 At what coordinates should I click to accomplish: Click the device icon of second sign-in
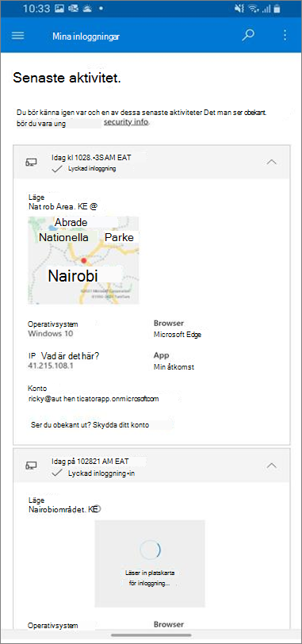coord(31,466)
